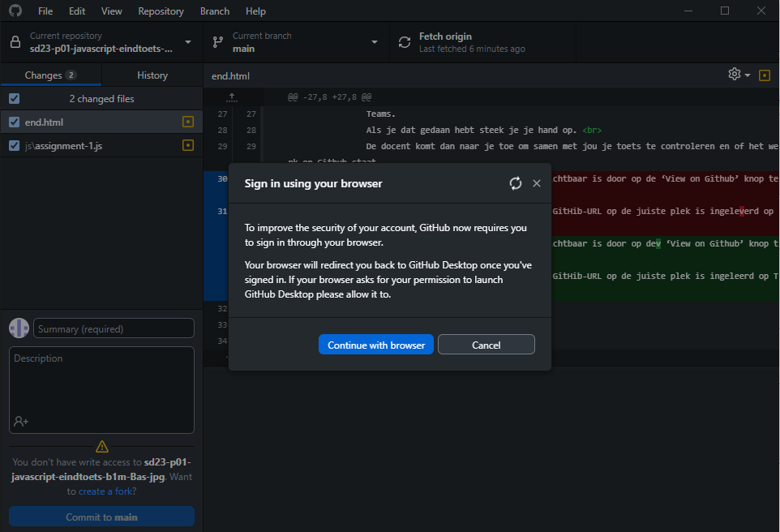Open the Branch menu
This screenshot has width=780, height=532.
(x=214, y=11)
